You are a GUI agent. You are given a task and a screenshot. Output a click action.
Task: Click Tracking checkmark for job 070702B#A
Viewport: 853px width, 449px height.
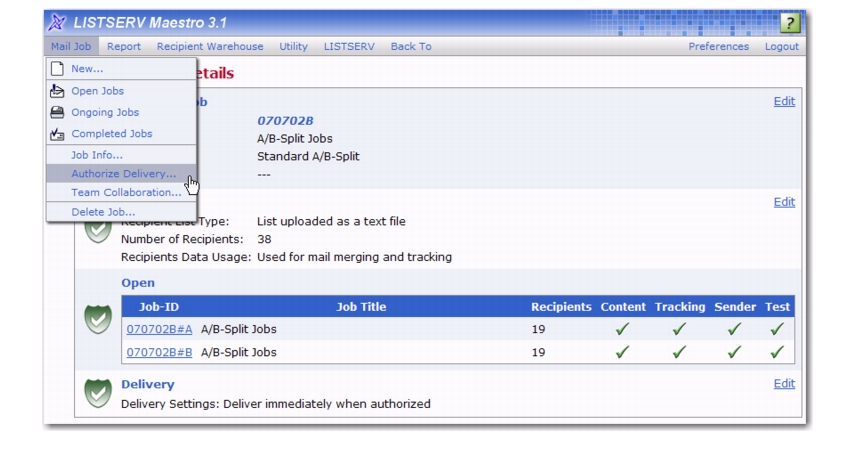point(679,329)
